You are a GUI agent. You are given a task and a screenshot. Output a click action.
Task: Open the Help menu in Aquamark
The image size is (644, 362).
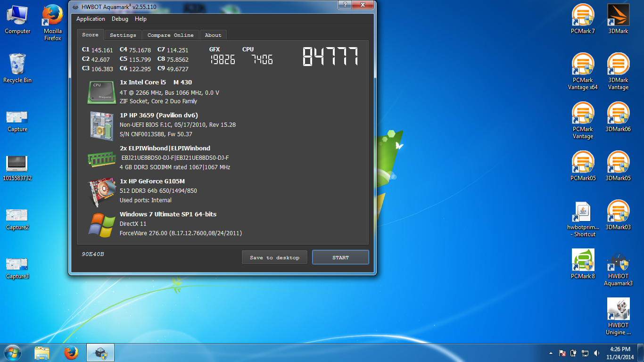click(x=140, y=19)
